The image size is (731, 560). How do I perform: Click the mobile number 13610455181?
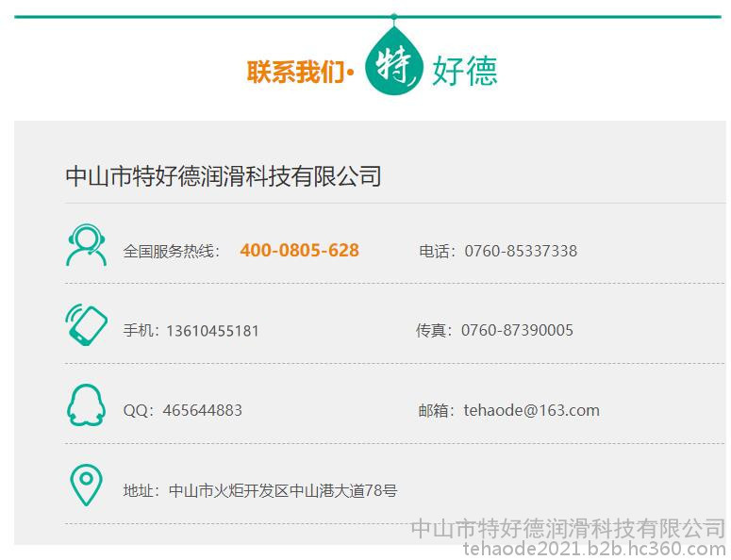coord(212,331)
